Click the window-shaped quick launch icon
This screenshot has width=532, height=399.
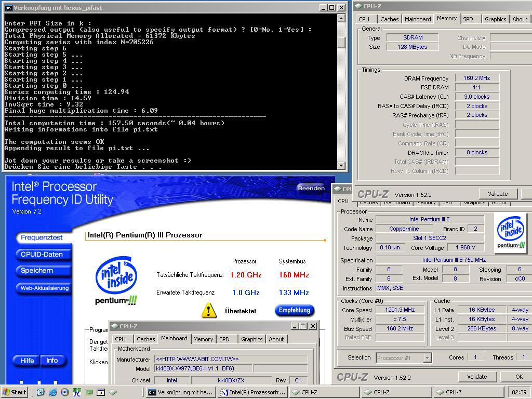tap(101, 392)
